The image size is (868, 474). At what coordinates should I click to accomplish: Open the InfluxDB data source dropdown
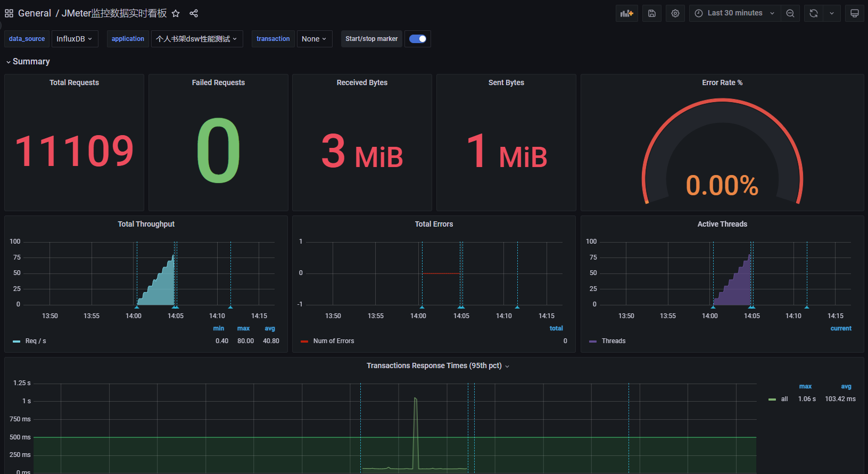click(x=75, y=39)
